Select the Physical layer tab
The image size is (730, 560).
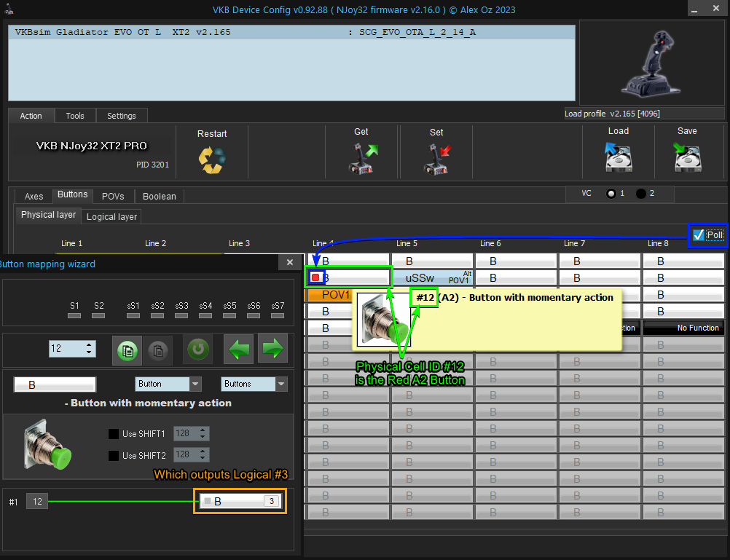tap(48, 215)
